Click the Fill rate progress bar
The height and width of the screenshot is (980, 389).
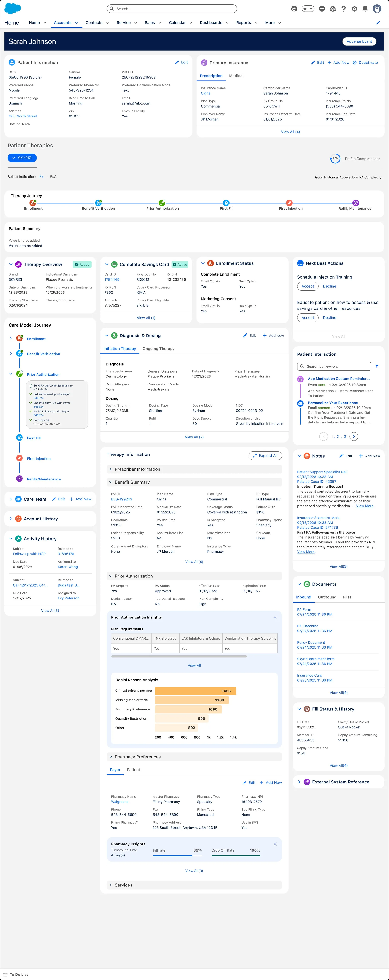(177, 856)
